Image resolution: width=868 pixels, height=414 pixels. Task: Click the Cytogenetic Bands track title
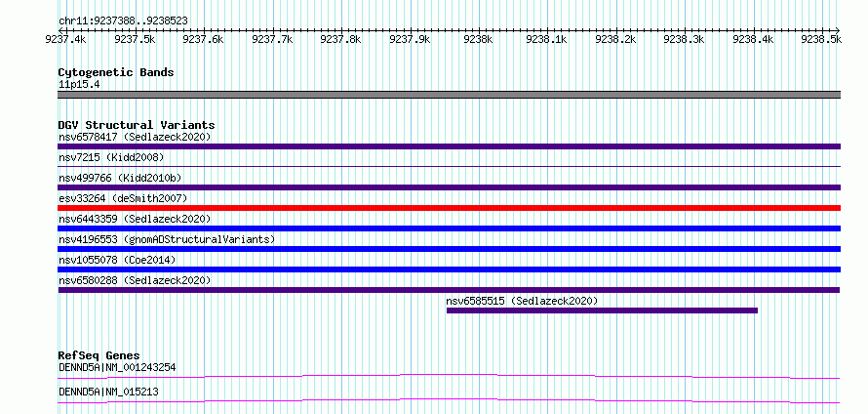pyautogui.click(x=116, y=72)
